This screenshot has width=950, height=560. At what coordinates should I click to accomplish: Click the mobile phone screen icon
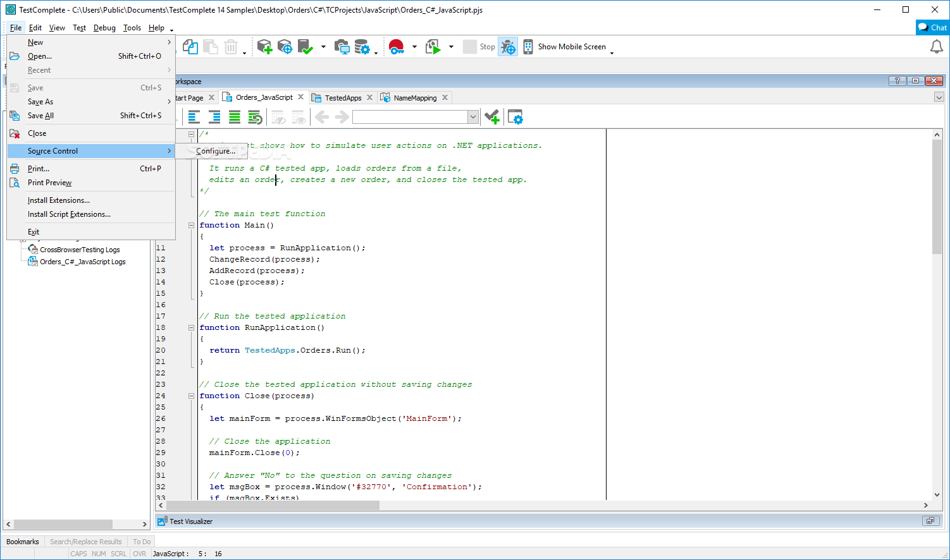[527, 47]
